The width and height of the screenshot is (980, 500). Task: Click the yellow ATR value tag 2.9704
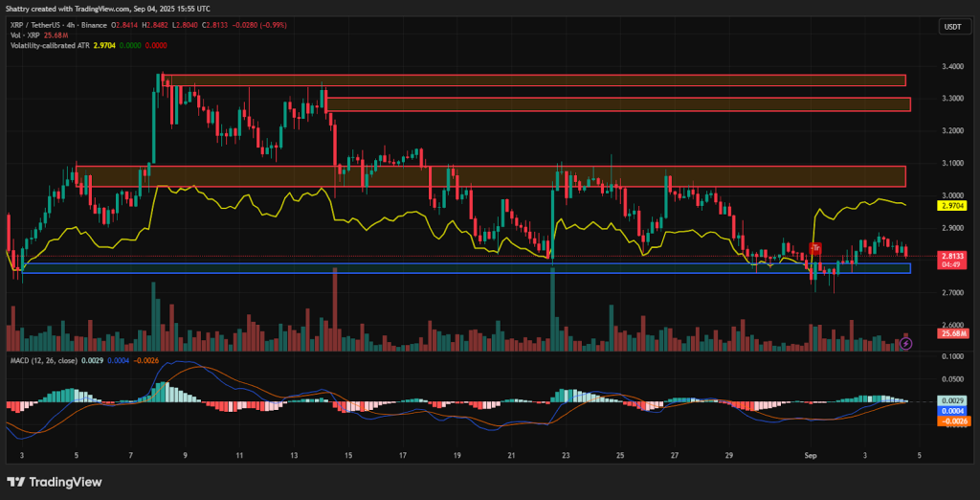tap(951, 205)
